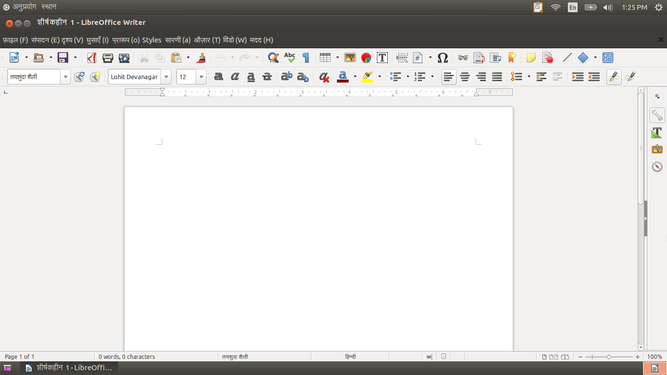Click the basic shapes diamond icon

[x=583, y=57]
